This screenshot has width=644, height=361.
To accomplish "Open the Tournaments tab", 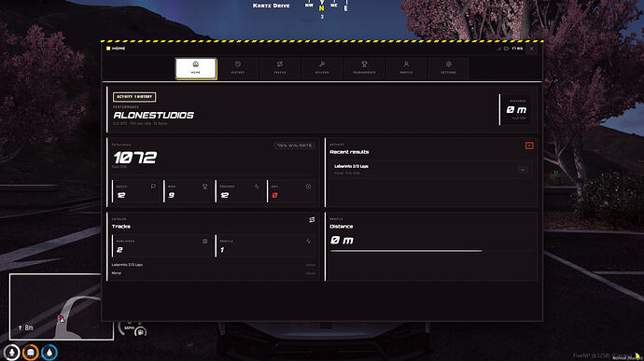I will tap(364, 68).
